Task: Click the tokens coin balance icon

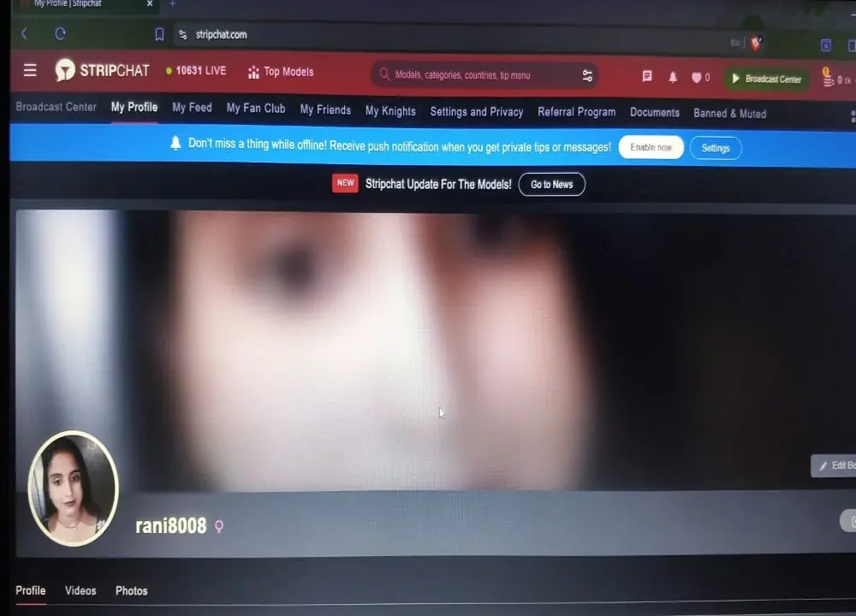Action: point(829,79)
